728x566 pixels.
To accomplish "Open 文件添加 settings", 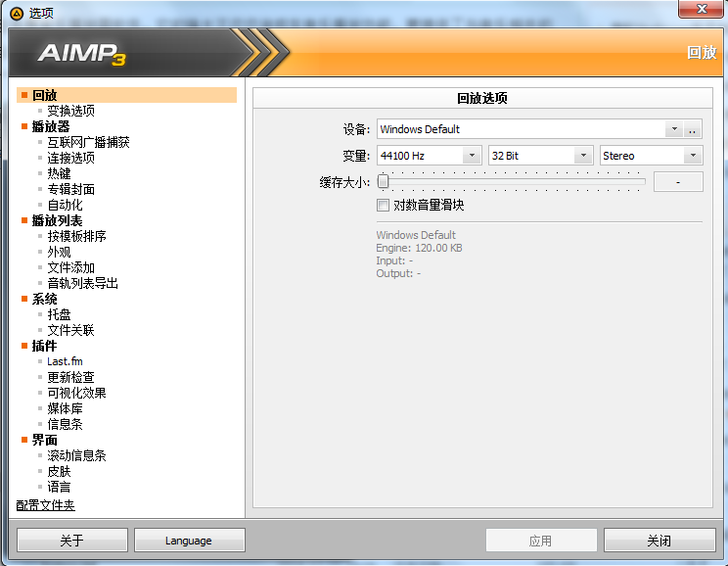I will tap(71, 267).
